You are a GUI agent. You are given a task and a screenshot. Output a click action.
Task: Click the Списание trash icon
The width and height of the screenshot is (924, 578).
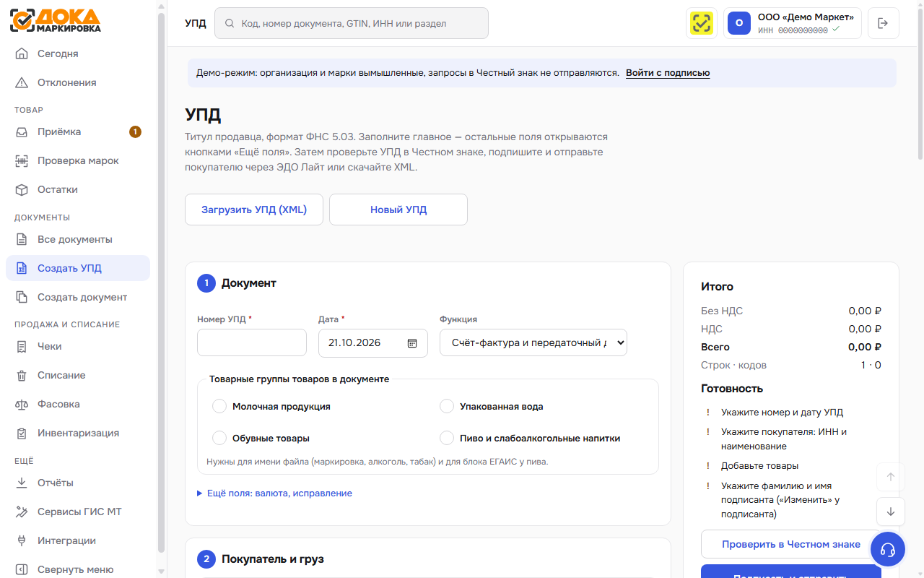coord(22,375)
